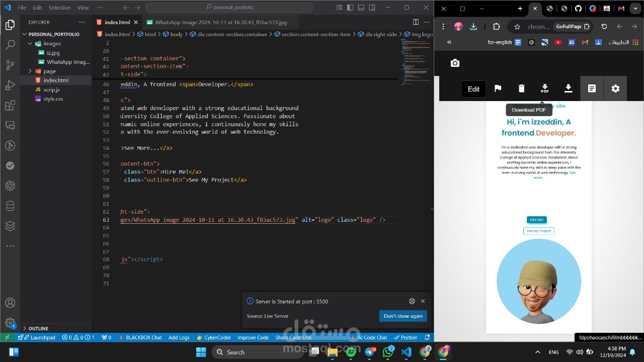Expand the page folder
644x362 pixels.
pyautogui.click(x=49, y=71)
